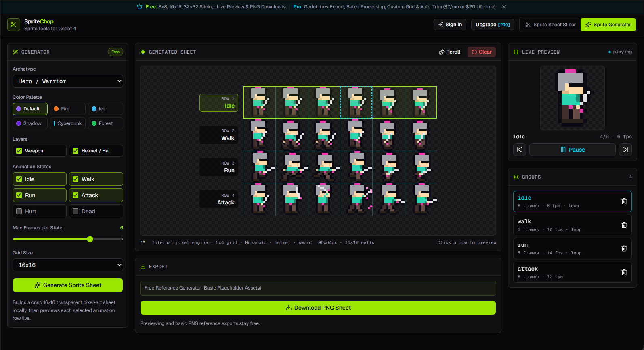Screen dimensions: 644x350
Task: Skip to previous preview frame
Action: 520,150
